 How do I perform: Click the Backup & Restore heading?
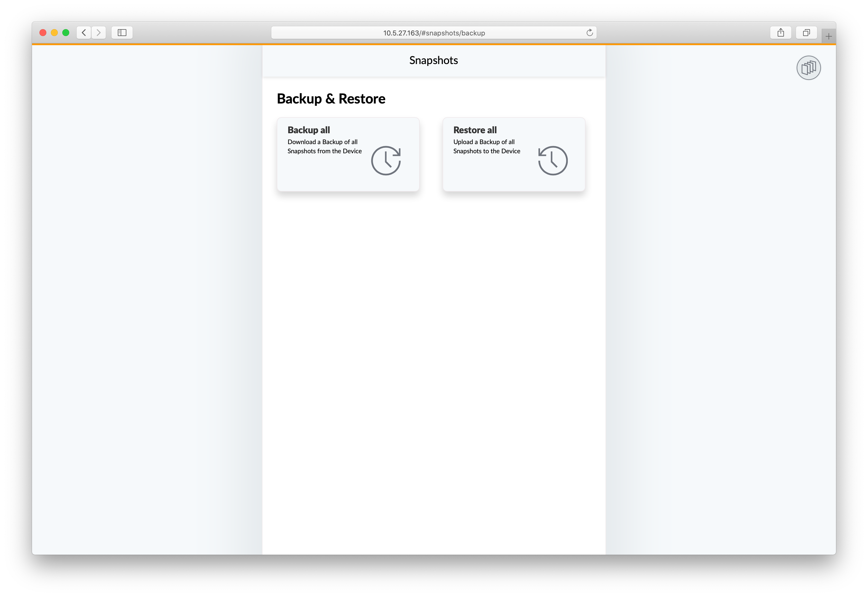331,99
